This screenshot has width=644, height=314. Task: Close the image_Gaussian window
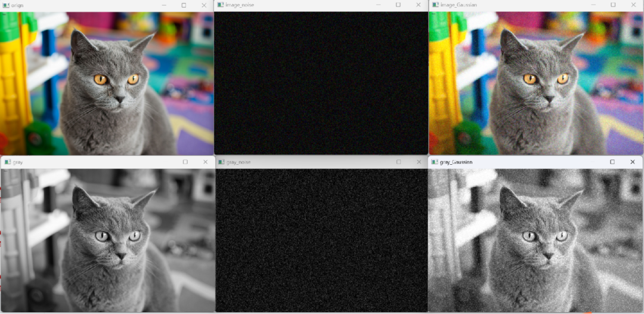[633, 5]
